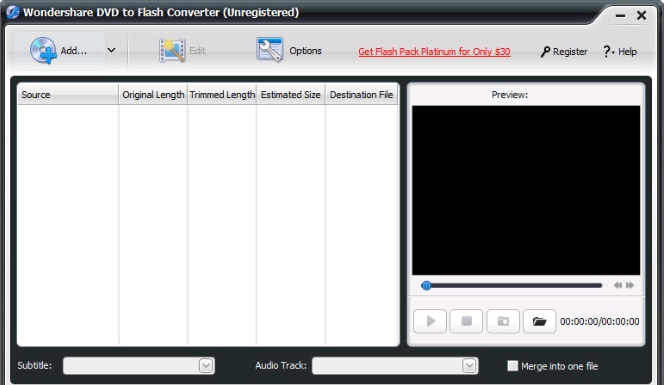The image size is (664, 385).
Task: Click the Register key button
Action: [564, 52]
